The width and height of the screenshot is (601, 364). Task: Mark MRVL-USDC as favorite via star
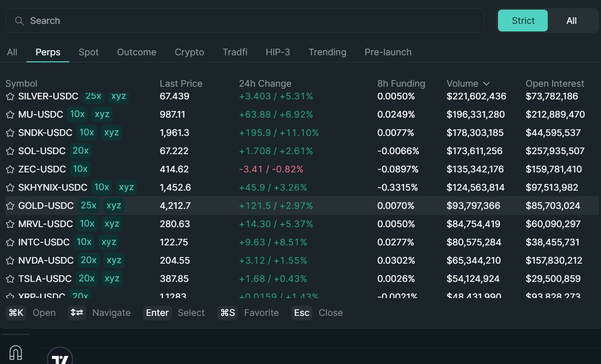coord(10,224)
